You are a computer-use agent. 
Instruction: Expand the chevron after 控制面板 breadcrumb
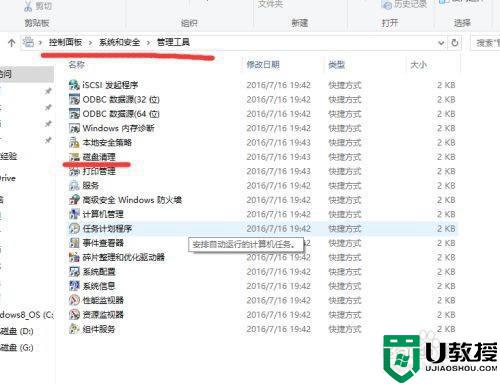pos(90,43)
